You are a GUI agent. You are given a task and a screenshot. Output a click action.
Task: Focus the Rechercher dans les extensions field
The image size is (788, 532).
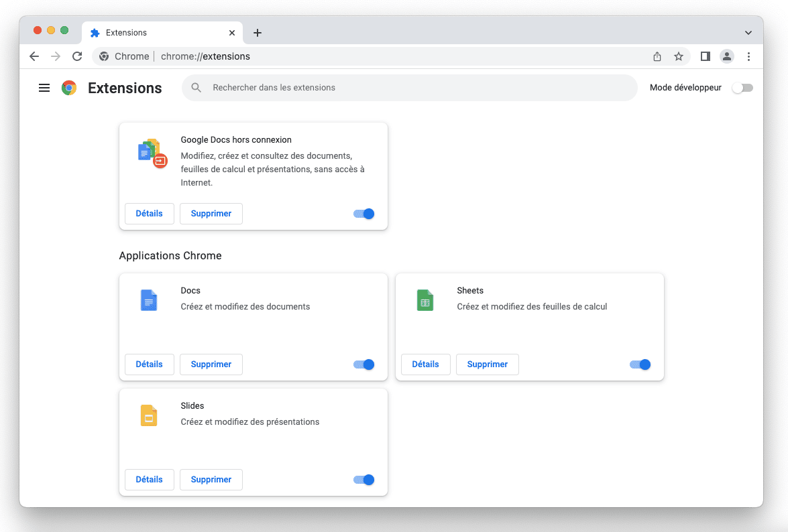[410, 88]
